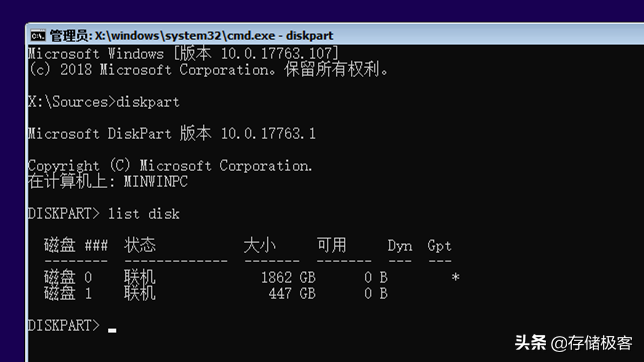This screenshot has width=644, height=362.
Task: Click the Dyn column header
Action: [400, 246]
